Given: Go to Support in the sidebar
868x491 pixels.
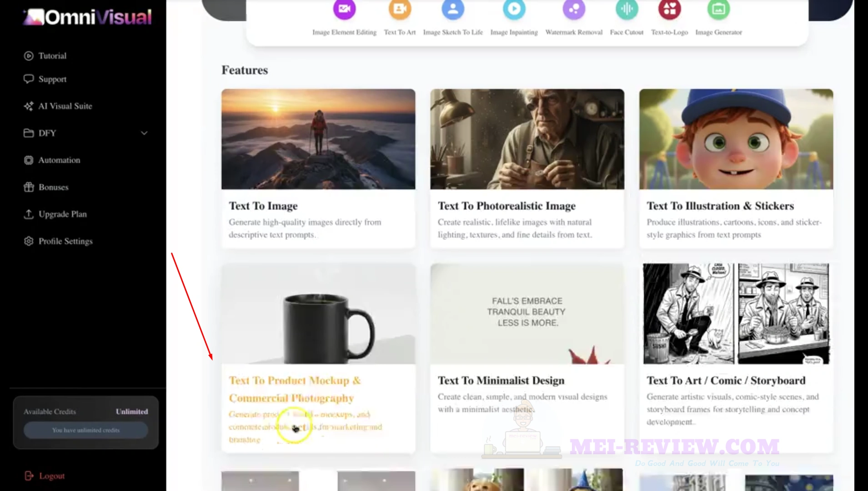Looking at the screenshot, I should 52,79.
